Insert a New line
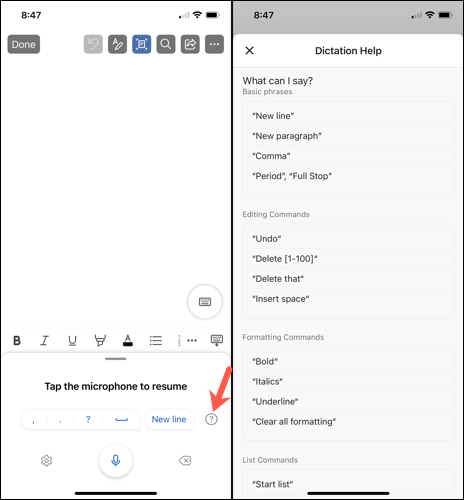Image resolution: width=464 pixels, height=500 pixels. pyautogui.click(x=169, y=419)
